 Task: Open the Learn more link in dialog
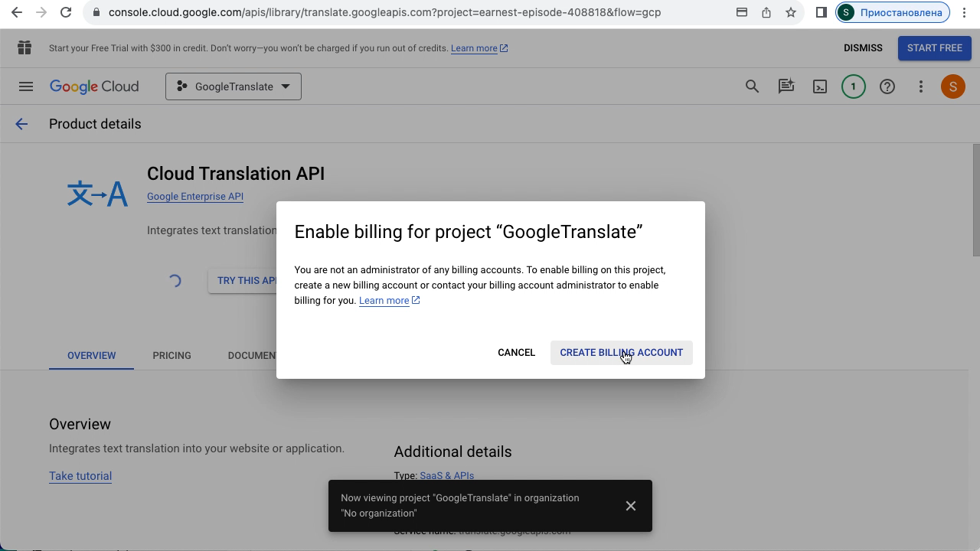pyautogui.click(x=384, y=301)
